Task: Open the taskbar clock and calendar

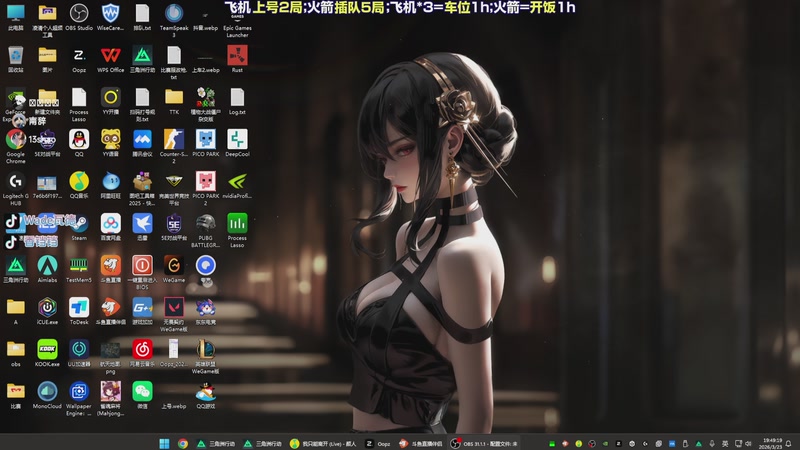Action: 770,443
